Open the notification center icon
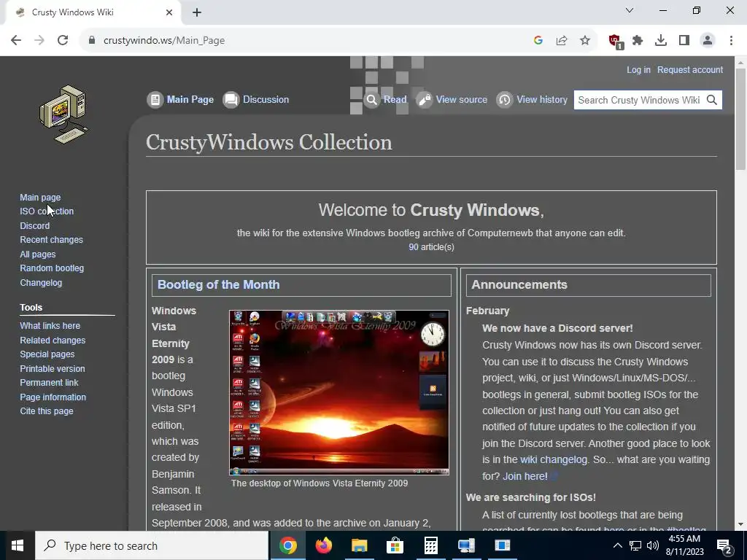 pyautogui.click(x=724, y=546)
